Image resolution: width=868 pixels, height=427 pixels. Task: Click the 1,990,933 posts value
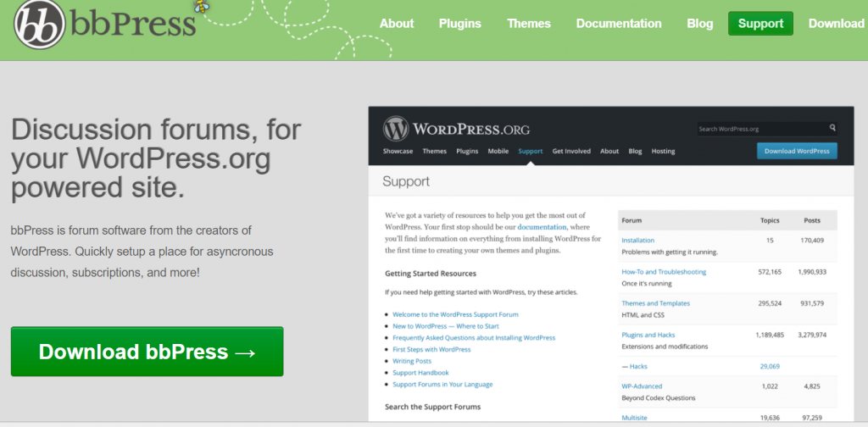(812, 272)
